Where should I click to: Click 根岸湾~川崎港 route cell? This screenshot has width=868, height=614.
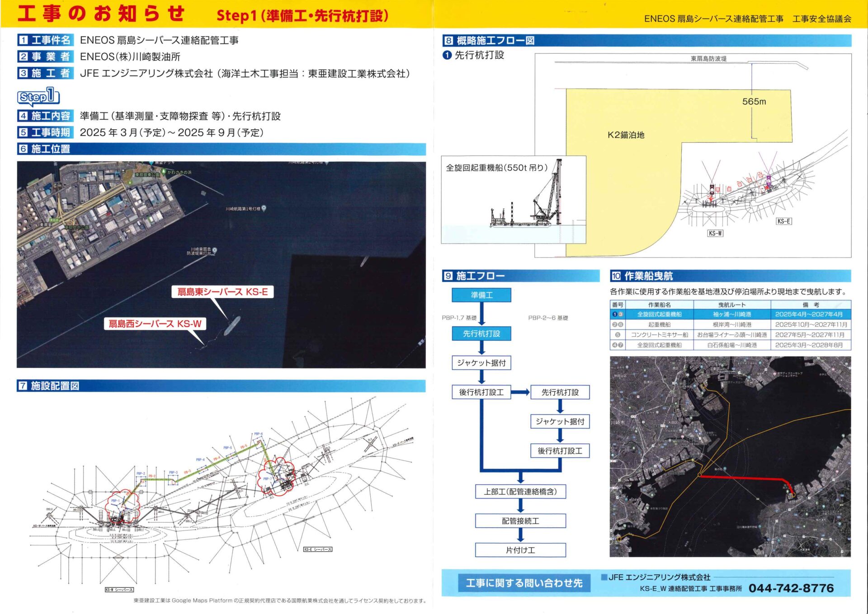[732, 325]
